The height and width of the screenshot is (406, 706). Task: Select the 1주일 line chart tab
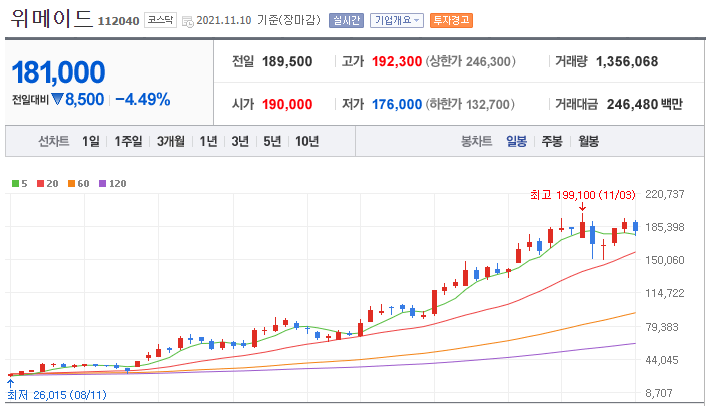(128, 141)
